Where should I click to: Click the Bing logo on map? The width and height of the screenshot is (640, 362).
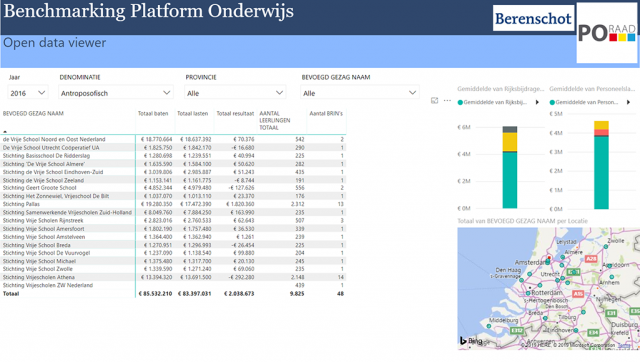point(471,341)
